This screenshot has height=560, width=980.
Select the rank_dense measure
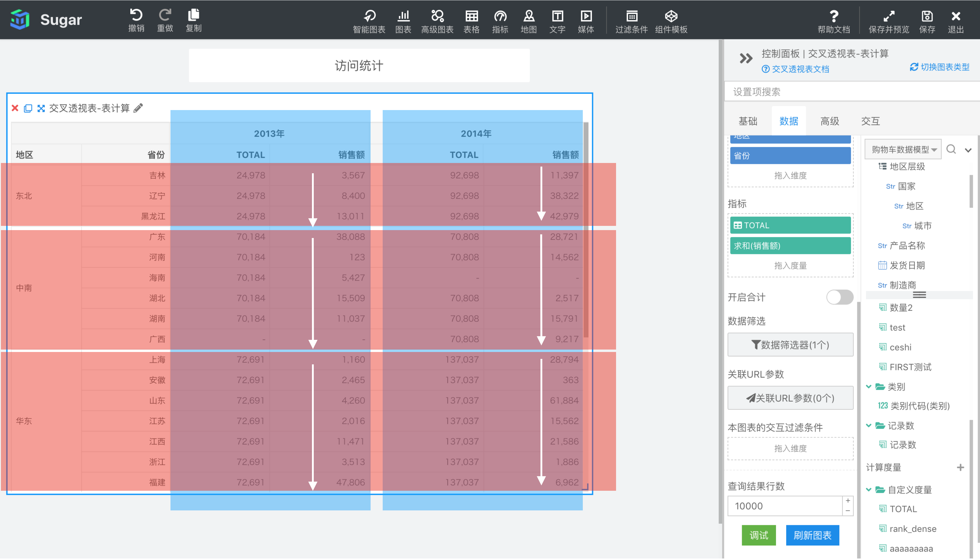click(908, 529)
